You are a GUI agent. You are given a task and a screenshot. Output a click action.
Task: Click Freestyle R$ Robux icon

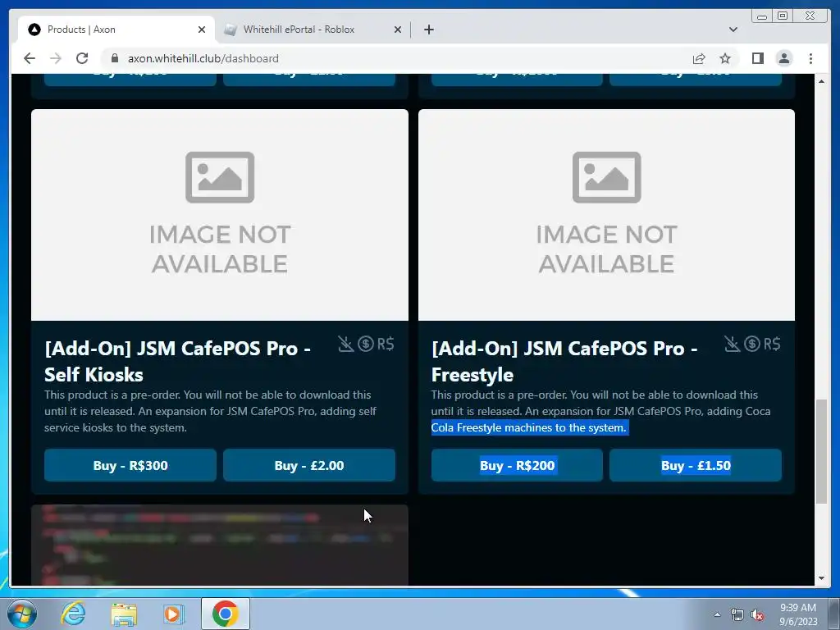[x=772, y=344]
